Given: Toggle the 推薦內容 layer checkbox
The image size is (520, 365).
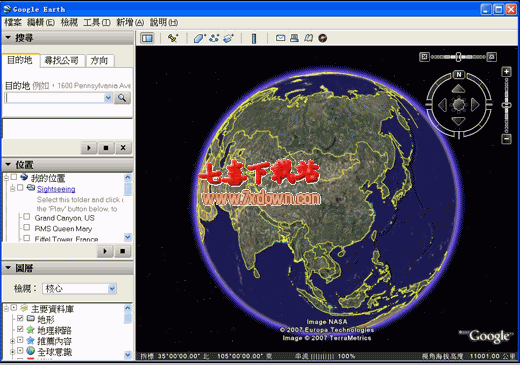Looking at the screenshot, I should pos(20,340).
